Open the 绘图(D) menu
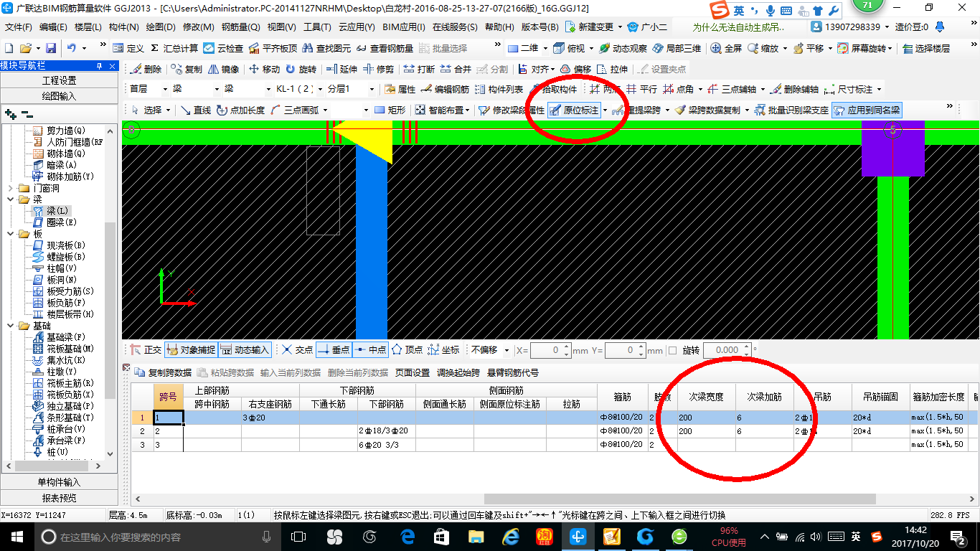Image resolution: width=980 pixels, height=551 pixels. tap(161, 27)
